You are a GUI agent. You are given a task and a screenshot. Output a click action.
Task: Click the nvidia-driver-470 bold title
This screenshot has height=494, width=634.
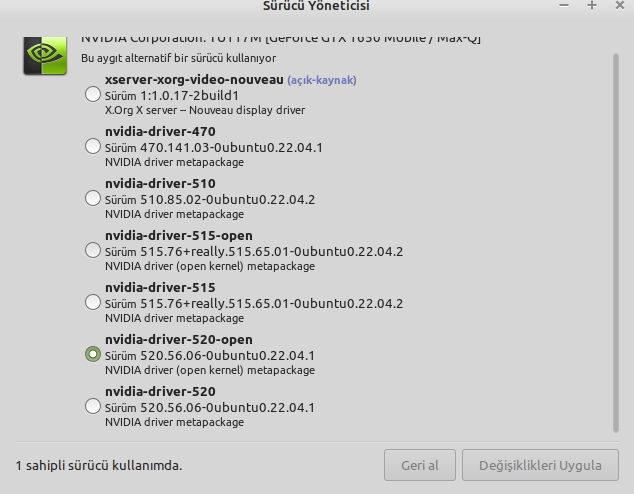click(x=160, y=132)
